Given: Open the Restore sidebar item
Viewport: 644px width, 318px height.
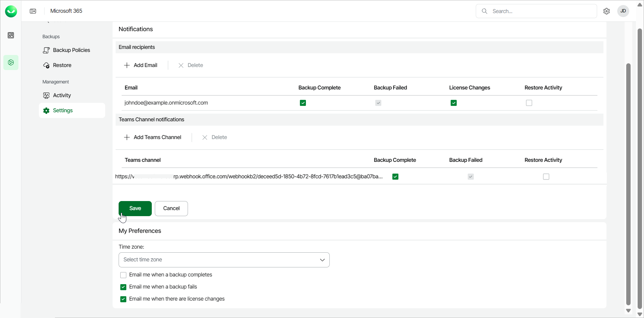Looking at the screenshot, I should (x=62, y=65).
